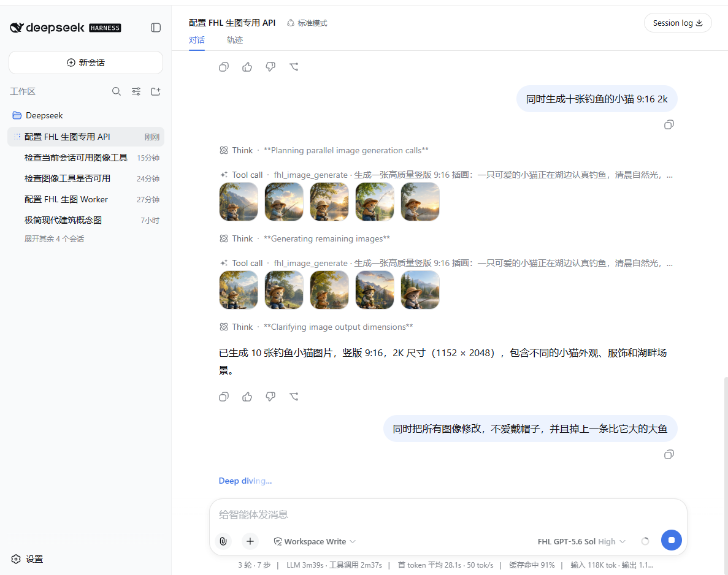The width and height of the screenshot is (728, 575).
Task: Click the 缓存命中 91% status entry
Action: click(x=532, y=565)
